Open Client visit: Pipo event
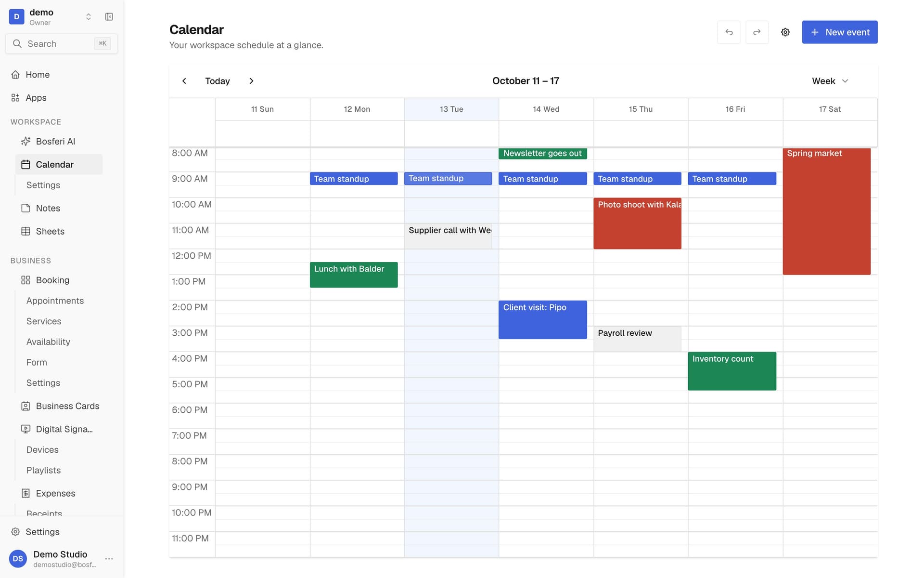 (x=542, y=320)
